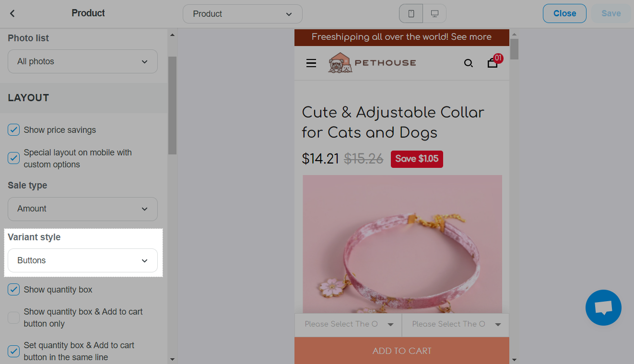Click the Freeshipping See more banner
Image resolution: width=634 pixels, height=364 pixels.
tap(402, 37)
